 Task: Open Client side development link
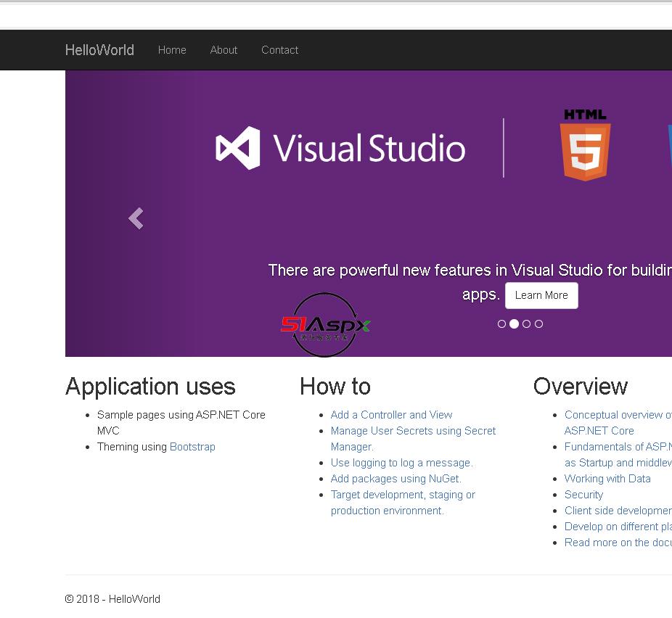pos(618,511)
